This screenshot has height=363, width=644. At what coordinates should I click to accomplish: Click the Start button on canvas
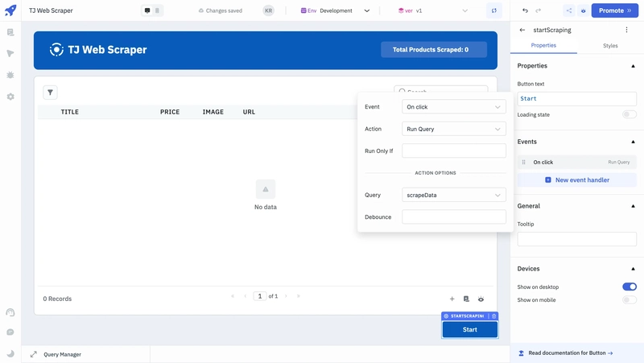point(470,329)
